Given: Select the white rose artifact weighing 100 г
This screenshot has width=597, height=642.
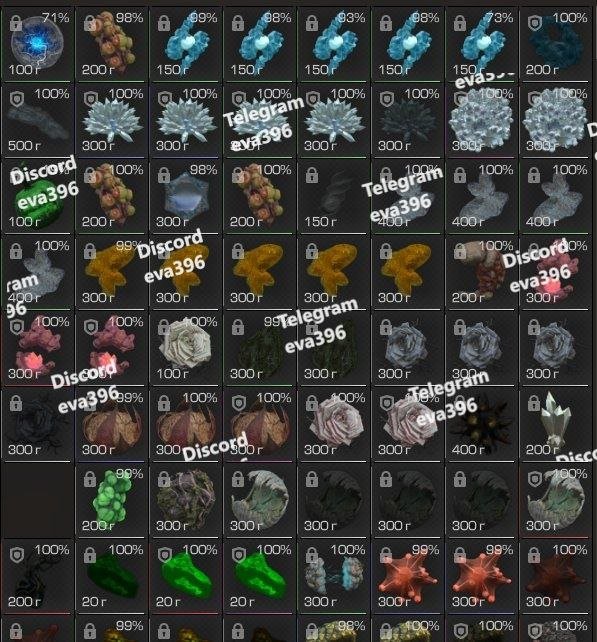Looking at the screenshot, I should click(x=185, y=348).
